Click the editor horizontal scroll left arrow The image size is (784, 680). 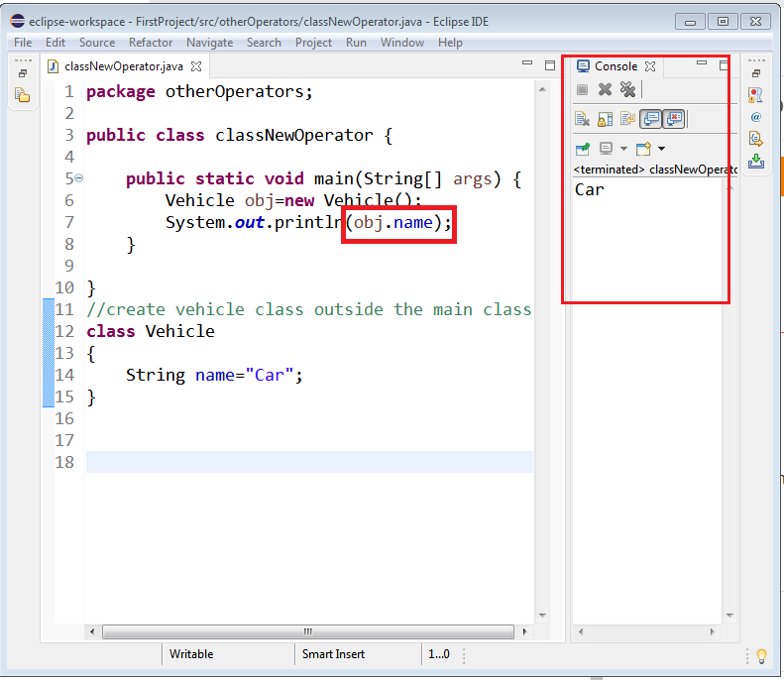(92, 632)
